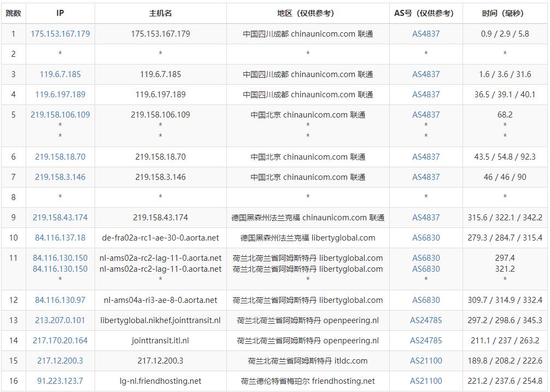Click time value 68.2 in hop 5
The height and width of the screenshot is (392, 550).
point(505,115)
